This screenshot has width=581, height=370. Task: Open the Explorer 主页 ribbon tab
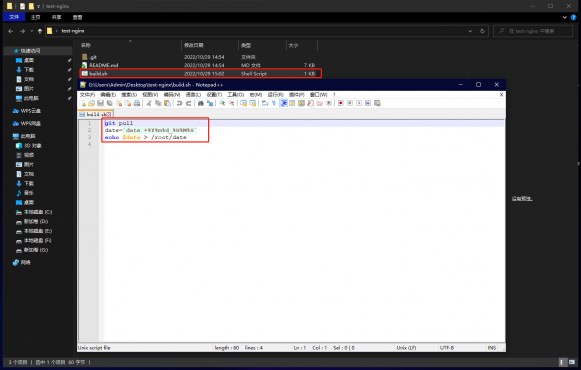[36, 17]
